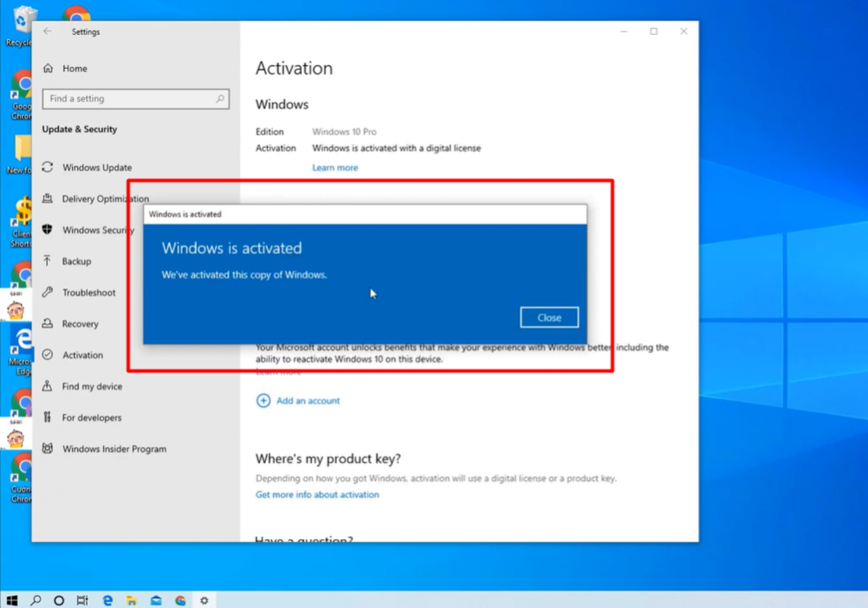This screenshot has height=608, width=868.
Task: Open Get more info about activation
Action: click(x=317, y=495)
